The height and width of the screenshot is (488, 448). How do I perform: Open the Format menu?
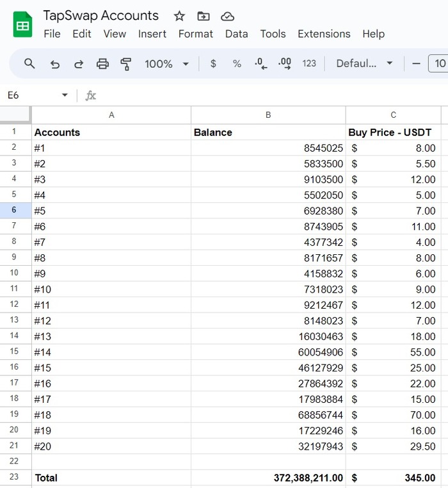195,34
